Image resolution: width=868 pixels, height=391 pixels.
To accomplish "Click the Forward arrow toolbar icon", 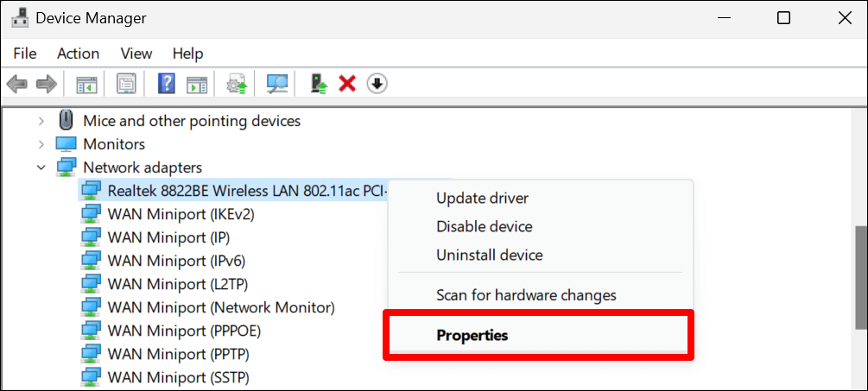I will [x=46, y=84].
